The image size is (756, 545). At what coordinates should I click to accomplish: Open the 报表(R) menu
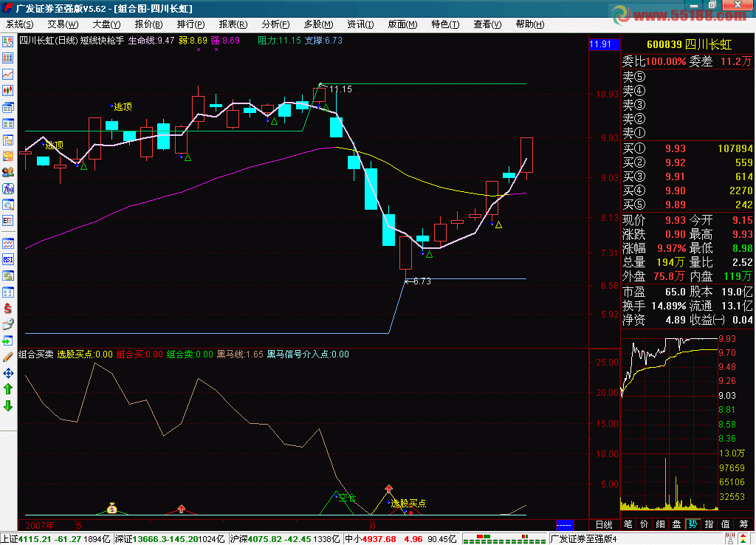(x=233, y=24)
